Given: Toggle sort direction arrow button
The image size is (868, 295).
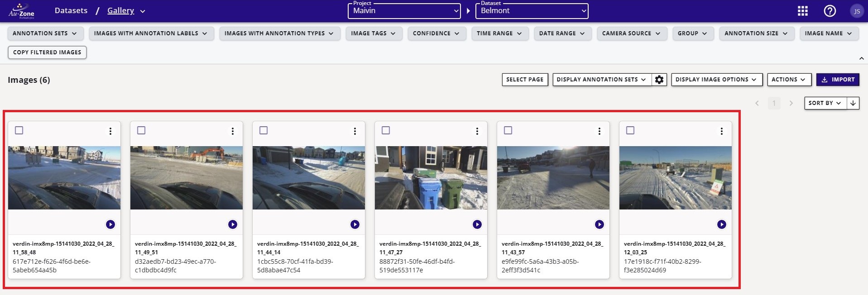Looking at the screenshot, I should (853, 103).
